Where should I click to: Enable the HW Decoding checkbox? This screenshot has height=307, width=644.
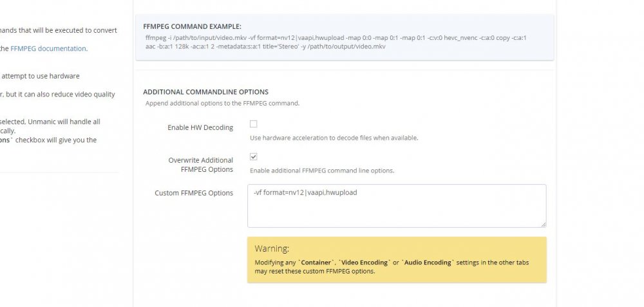[x=253, y=124]
